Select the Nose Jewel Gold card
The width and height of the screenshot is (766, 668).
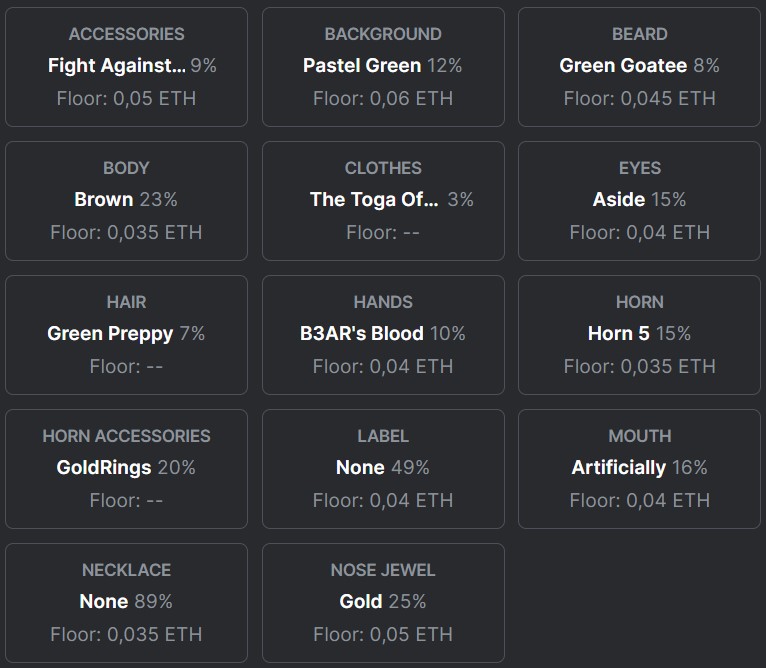click(x=383, y=603)
